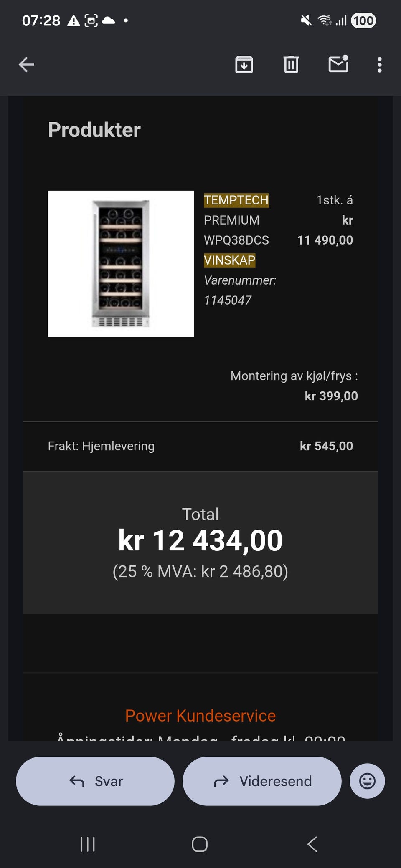
Task: Tap the highlighted TEMPTECH product name
Action: click(x=236, y=200)
